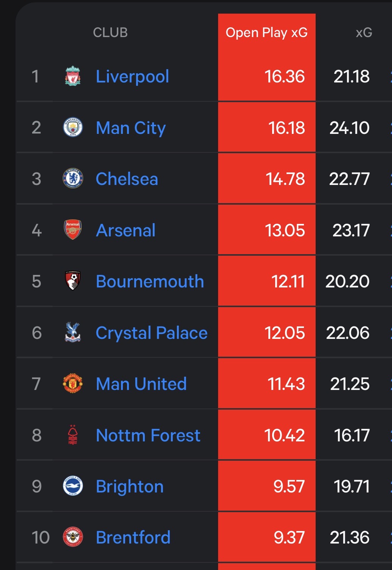The height and width of the screenshot is (570, 392).
Task: Sort by the Open Play xG column
Action: (x=266, y=33)
